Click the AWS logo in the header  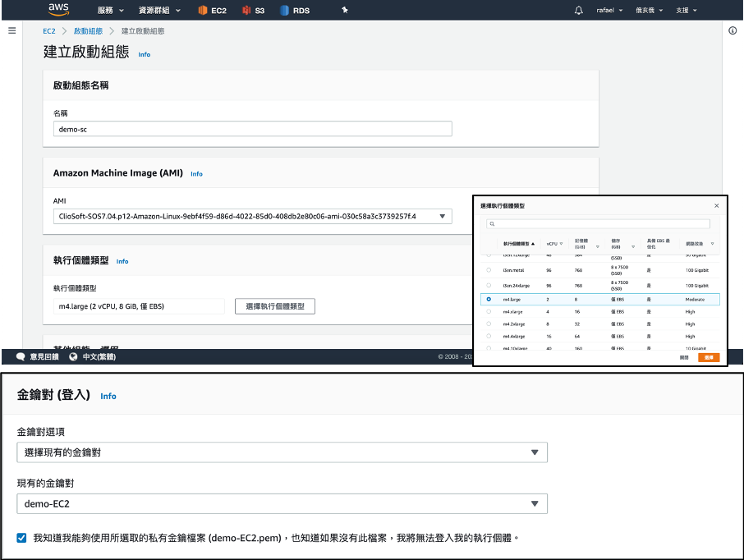tap(59, 10)
